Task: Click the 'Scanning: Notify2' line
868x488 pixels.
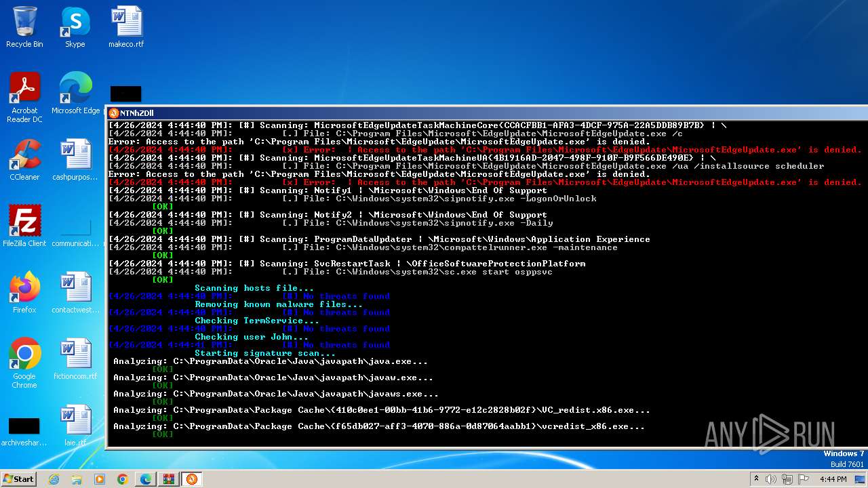Action: (x=328, y=215)
